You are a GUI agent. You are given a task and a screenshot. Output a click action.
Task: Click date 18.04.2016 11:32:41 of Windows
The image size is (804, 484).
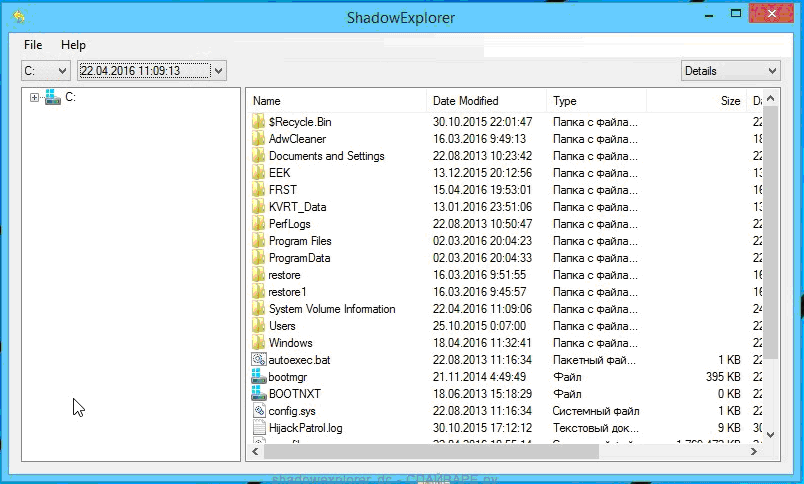click(x=483, y=343)
